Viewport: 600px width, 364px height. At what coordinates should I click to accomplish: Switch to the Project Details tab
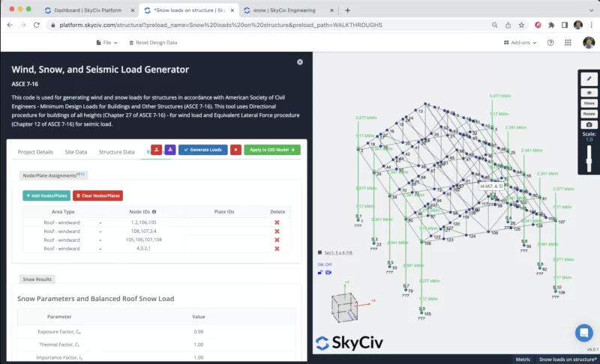35,152
